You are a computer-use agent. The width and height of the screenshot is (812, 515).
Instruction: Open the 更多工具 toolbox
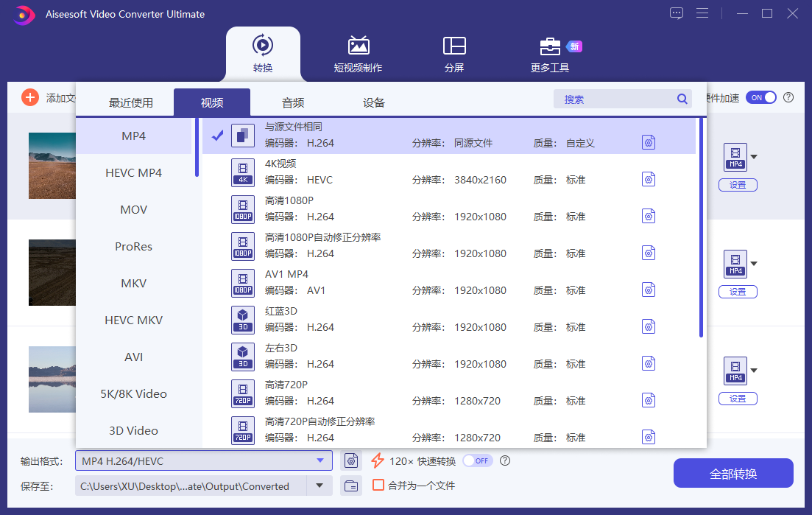pos(550,55)
